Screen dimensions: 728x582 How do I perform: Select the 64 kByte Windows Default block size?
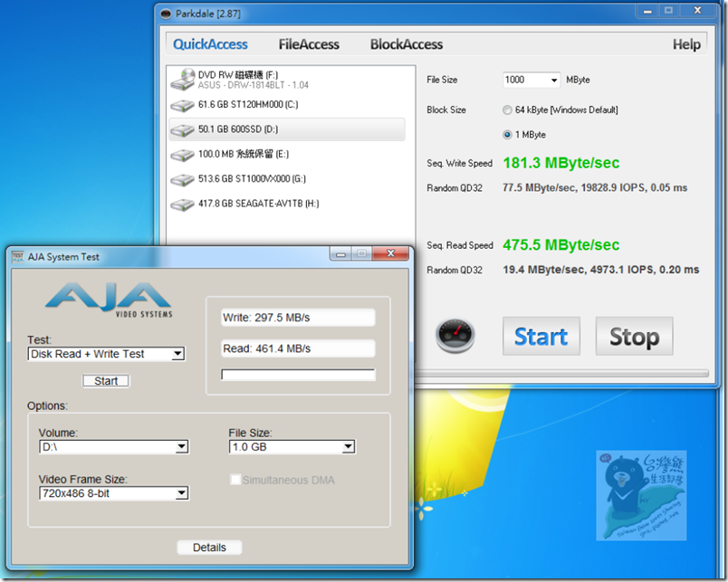point(507,110)
